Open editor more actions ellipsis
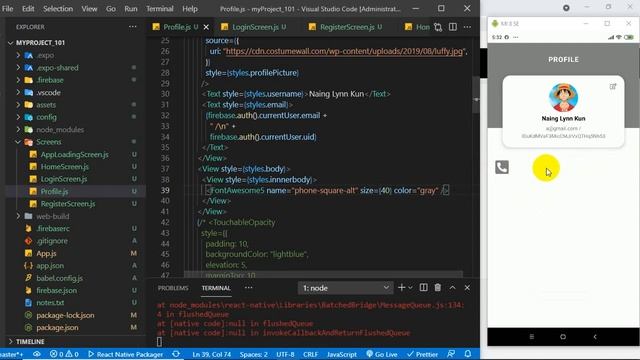Viewport: 640px width, 360px height. point(467,27)
